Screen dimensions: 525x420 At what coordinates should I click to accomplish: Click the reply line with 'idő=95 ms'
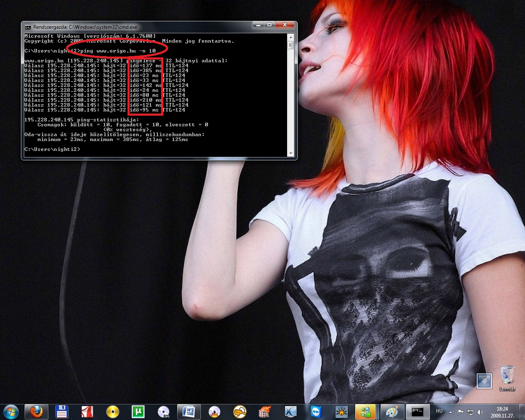pyautogui.click(x=105, y=110)
